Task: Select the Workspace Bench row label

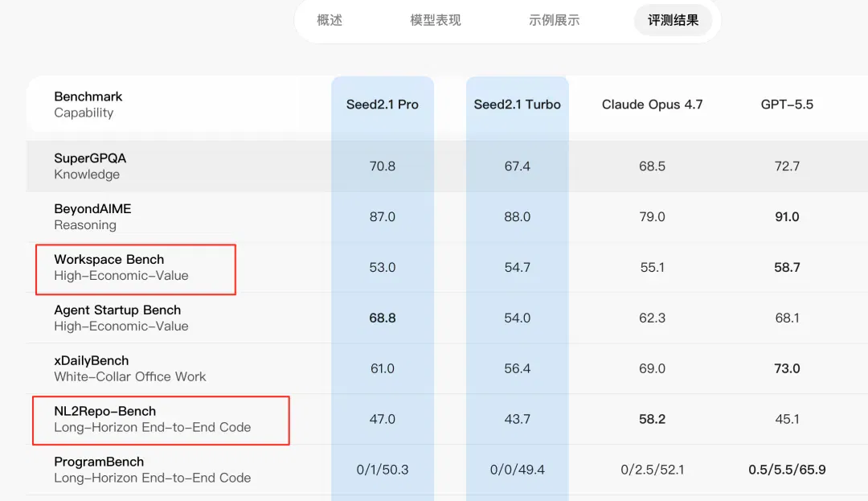Action: point(109,259)
